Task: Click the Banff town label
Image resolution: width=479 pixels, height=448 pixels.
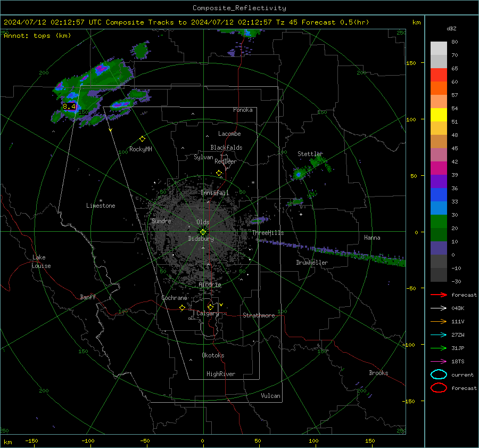Action: [x=88, y=297]
